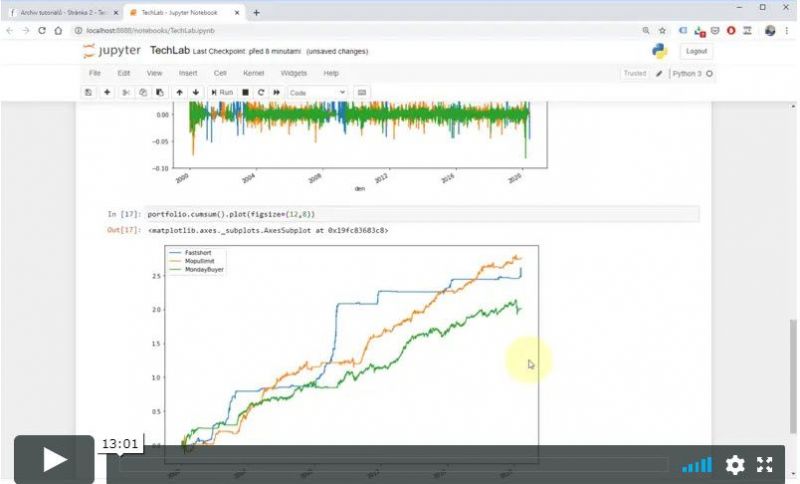Click the red Opera extension icon
Image resolution: width=800 pixels, height=484 pixels.
731,31
